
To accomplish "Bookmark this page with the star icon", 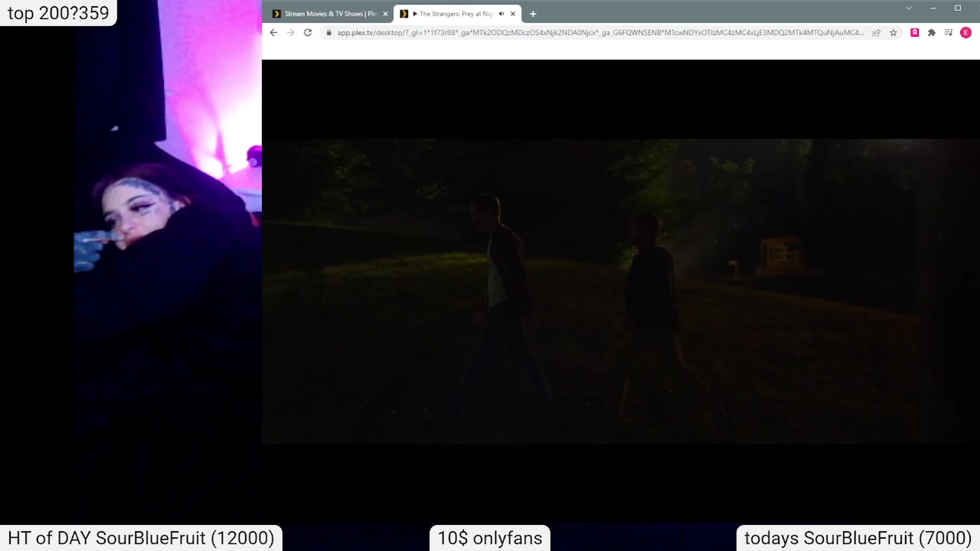I will (x=893, y=33).
